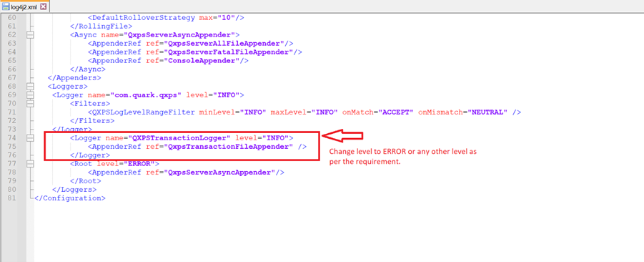The height and width of the screenshot is (262, 644).
Task: Click the opening <Loggers> tag
Action: (68, 87)
